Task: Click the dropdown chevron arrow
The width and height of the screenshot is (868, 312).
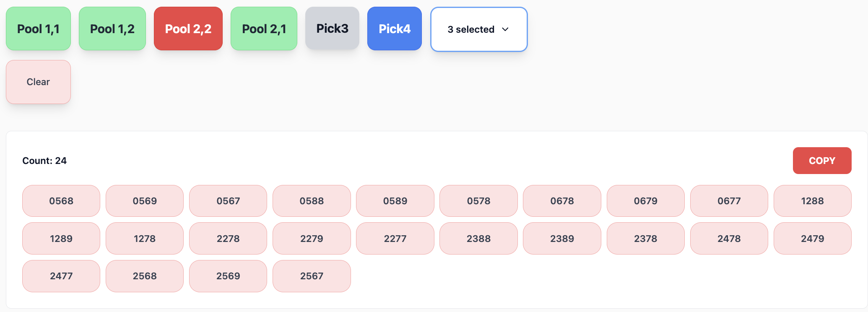Action: pos(505,29)
